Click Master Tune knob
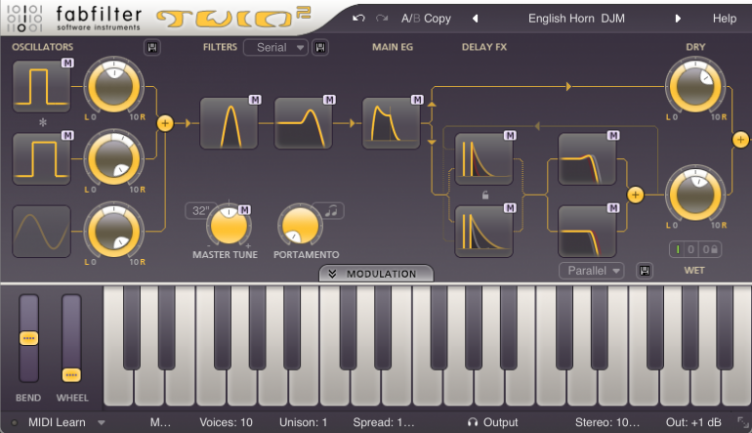 click(x=229, y=225)
